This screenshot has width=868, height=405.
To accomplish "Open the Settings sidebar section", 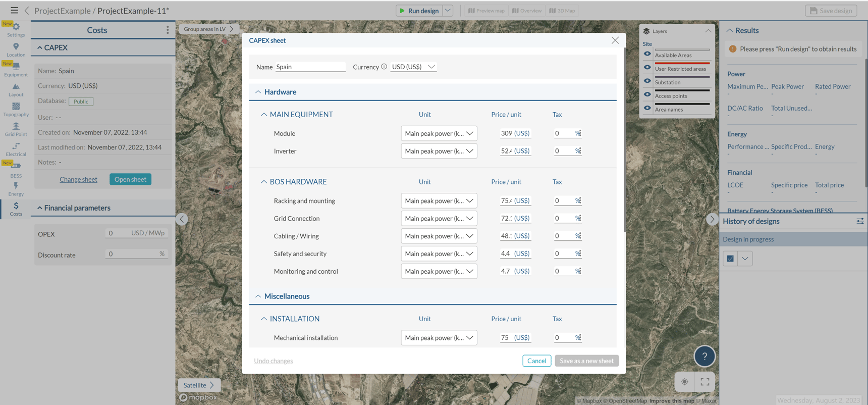I will point(16,30).
